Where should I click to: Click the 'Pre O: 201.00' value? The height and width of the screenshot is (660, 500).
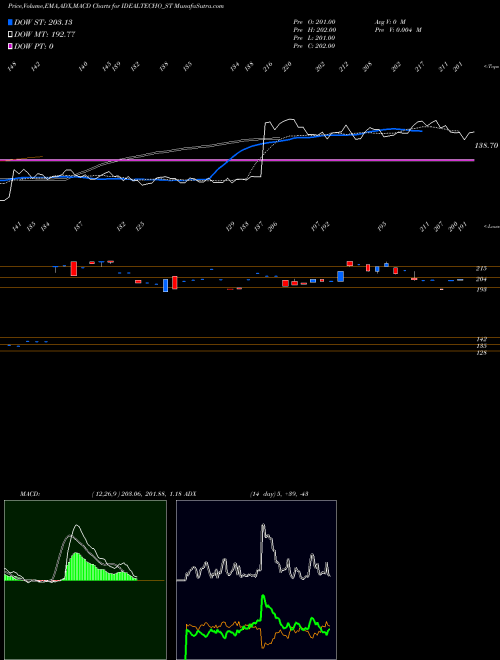[314, 22]
